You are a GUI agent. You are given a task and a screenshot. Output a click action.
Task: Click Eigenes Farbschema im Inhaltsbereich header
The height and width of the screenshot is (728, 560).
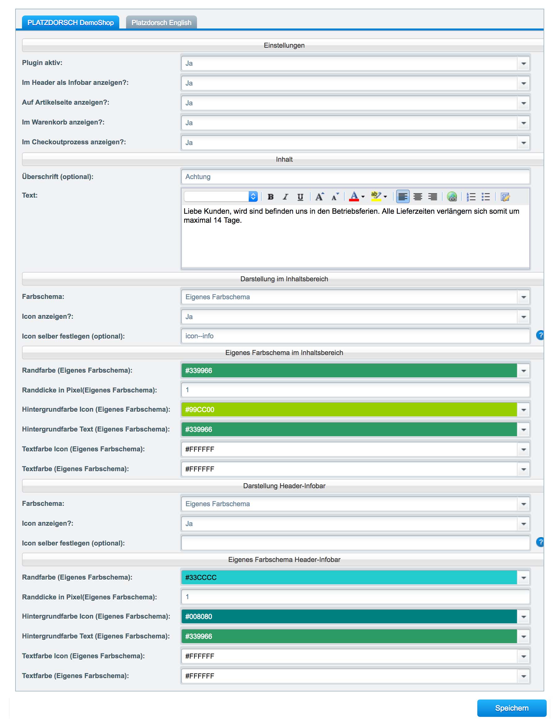283,353
